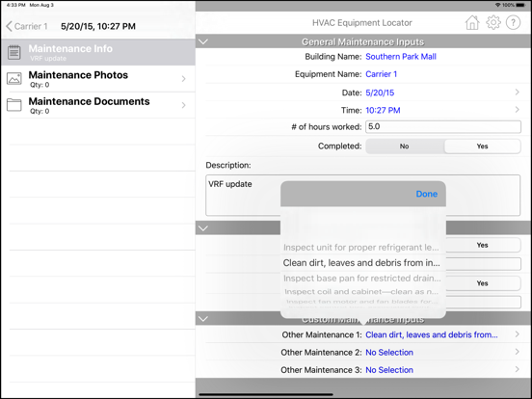Open Other Maintenance 1 selection
This screenshot has height=399, width=532.
point(432,334)
